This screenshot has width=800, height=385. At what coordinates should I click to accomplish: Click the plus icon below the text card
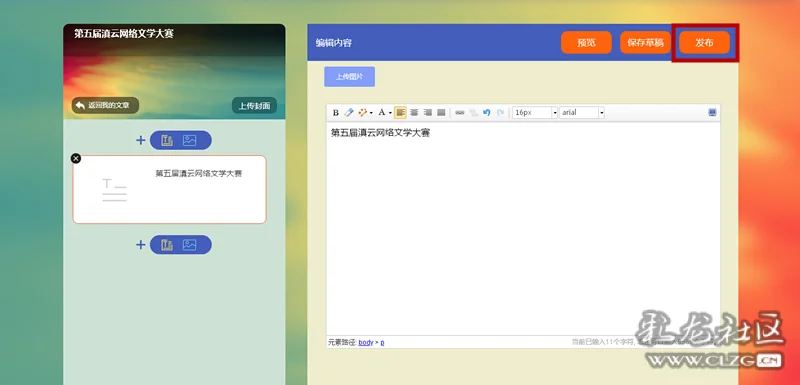(x=140, y=245)
